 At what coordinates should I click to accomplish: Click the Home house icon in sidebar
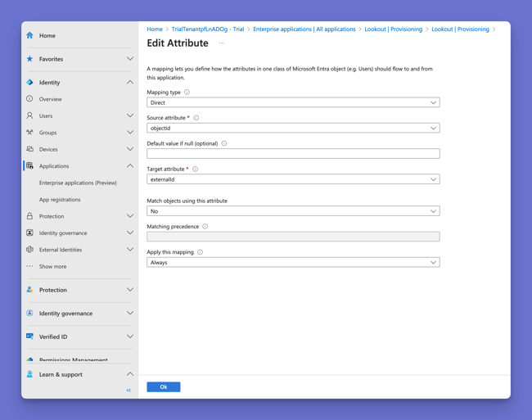[29, 35]
